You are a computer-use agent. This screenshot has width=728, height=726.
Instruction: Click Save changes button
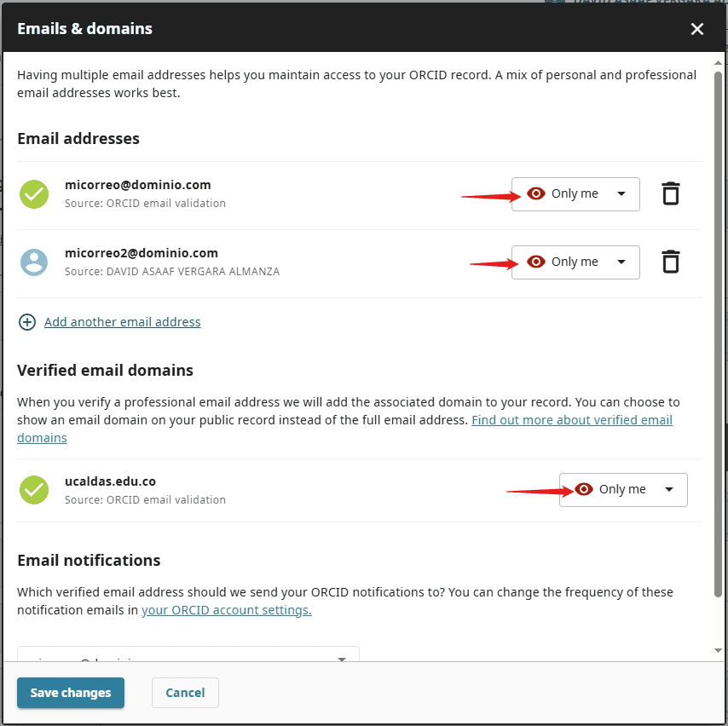click(71, 693)
